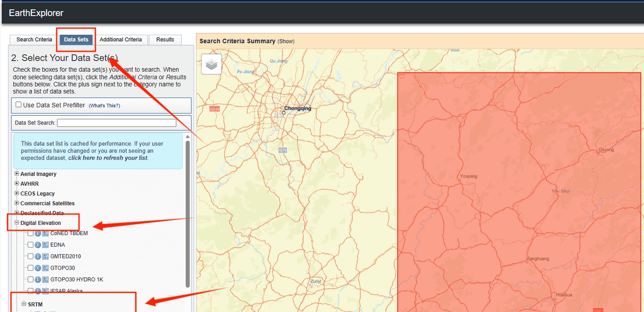The height and width of the screenshot is (312, 644).
Task: Click the coverage map icon beside GTOPO30 HYDRO 1K
Action: point(45,280)
